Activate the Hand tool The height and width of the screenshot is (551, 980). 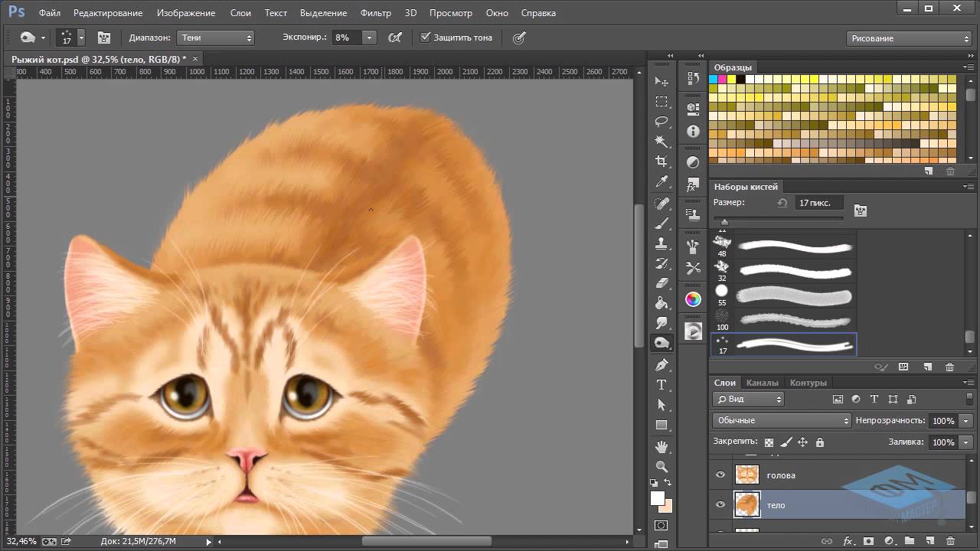tap(661, 446)
